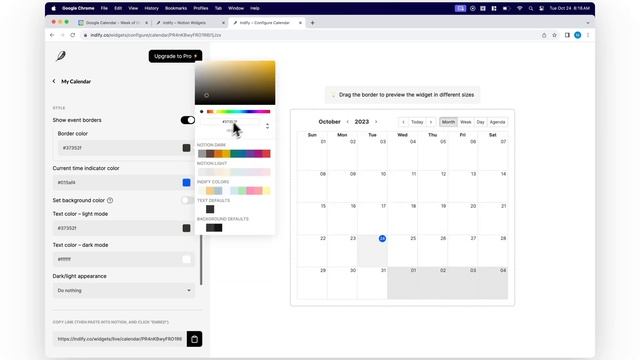This screenshot has height=360, width=640.
Task: Click the Today button in calendar
Action: [x=417, y=122]
